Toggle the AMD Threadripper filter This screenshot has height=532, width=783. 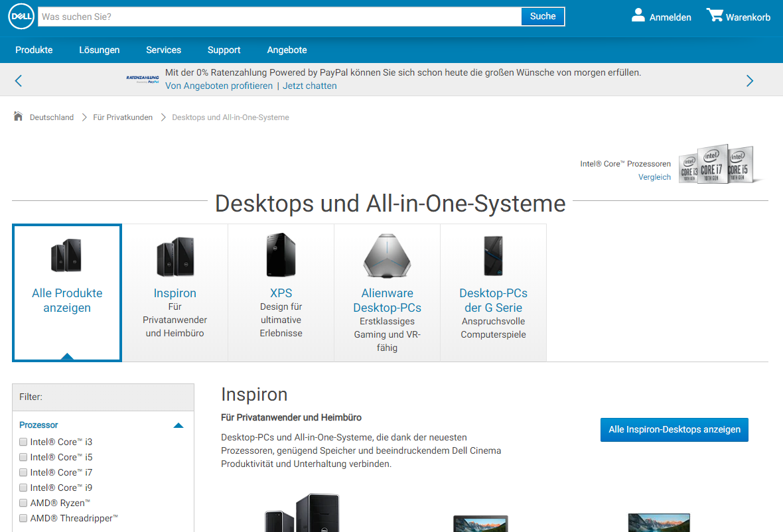point(23,518)
